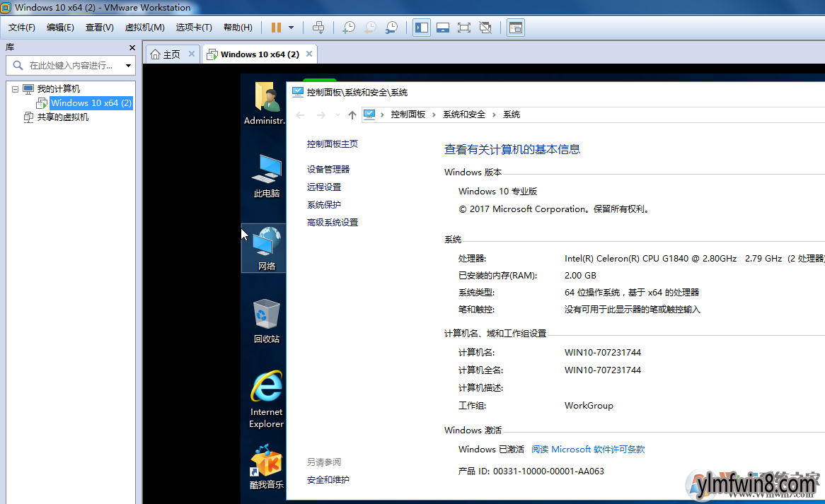Open the 帮助(H) menu
The image size is (825, 504).
238,28
